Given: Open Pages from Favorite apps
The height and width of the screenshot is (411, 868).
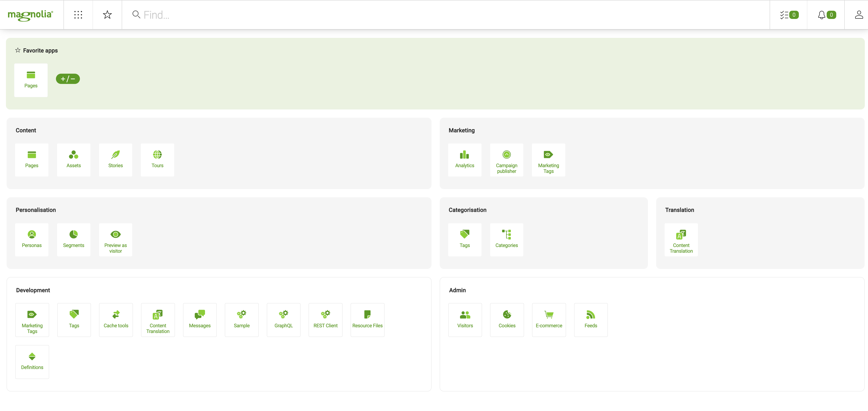Looking at the screenshot, I should click(x=31, y=80).
